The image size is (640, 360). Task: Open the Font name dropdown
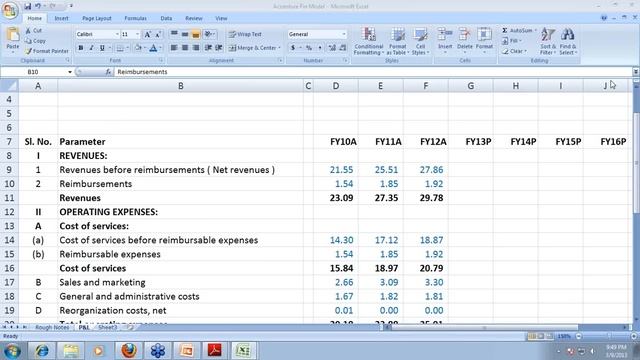tap(117, 34)
